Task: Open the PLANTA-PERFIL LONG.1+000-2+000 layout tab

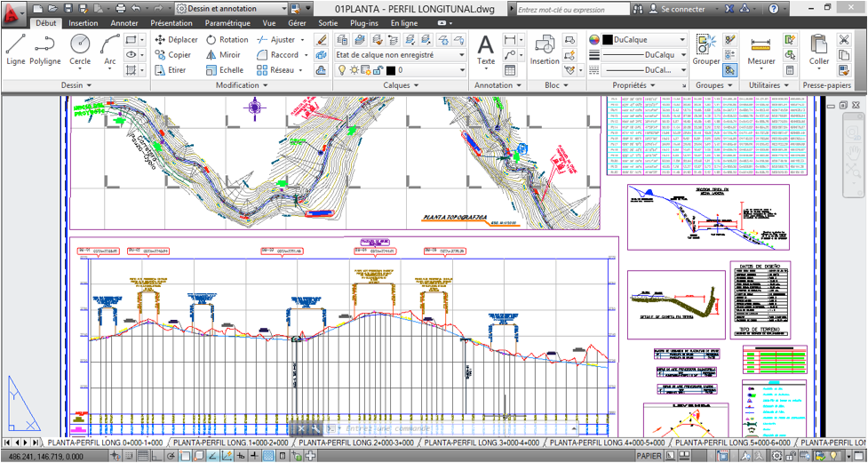Action: tap(231, 442)
